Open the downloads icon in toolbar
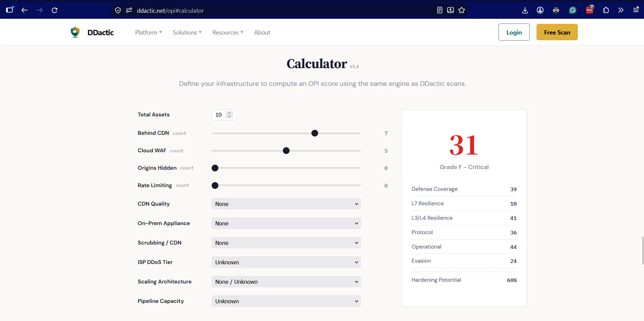The image size is (644, 321). click(525, 10)
